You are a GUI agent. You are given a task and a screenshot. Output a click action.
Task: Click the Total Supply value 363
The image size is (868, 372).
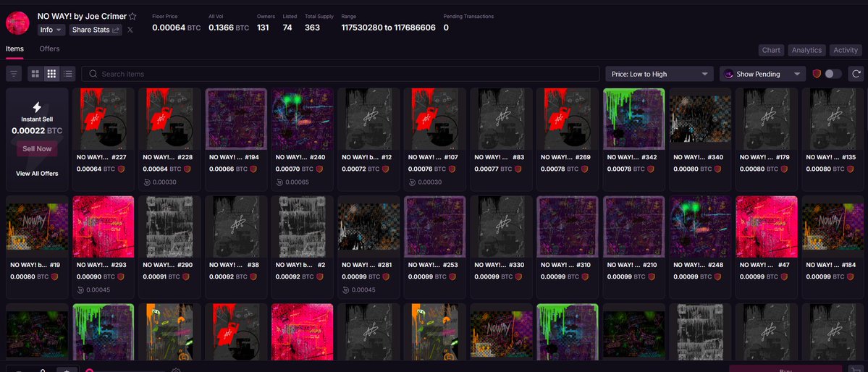[312, 28]
